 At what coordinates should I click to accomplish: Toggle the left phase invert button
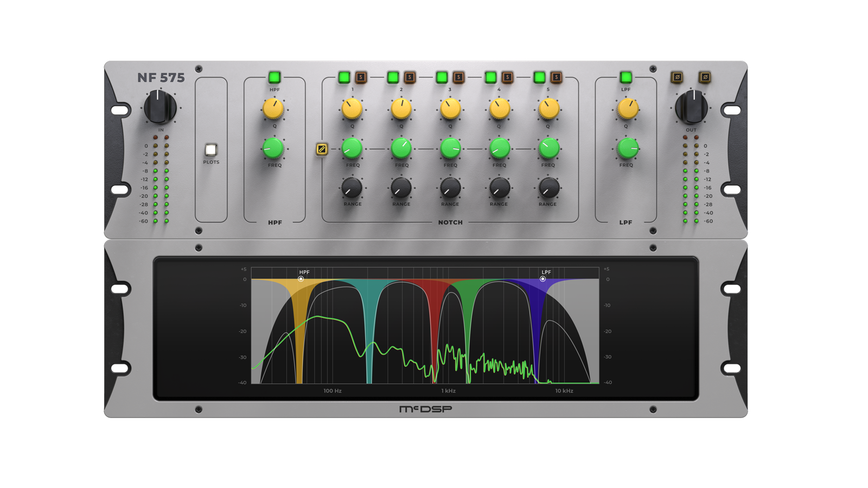point(677,77)
